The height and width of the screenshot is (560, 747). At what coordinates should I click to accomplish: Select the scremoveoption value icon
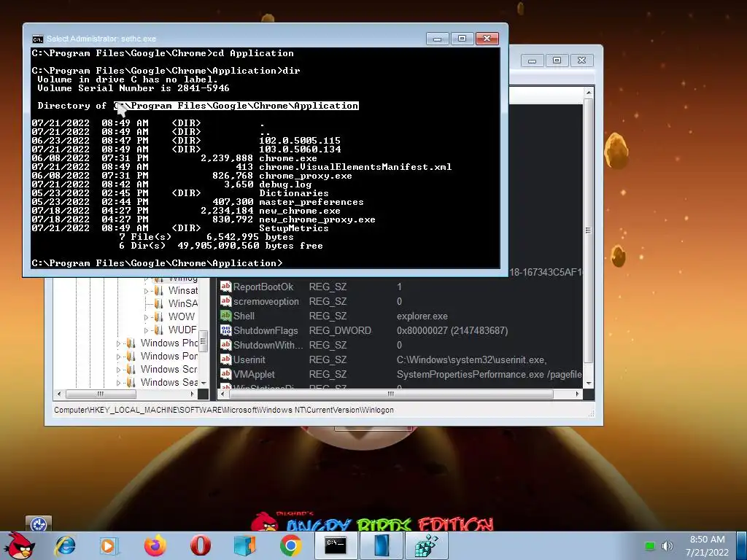pyautogui.click(x=225, y=301)
